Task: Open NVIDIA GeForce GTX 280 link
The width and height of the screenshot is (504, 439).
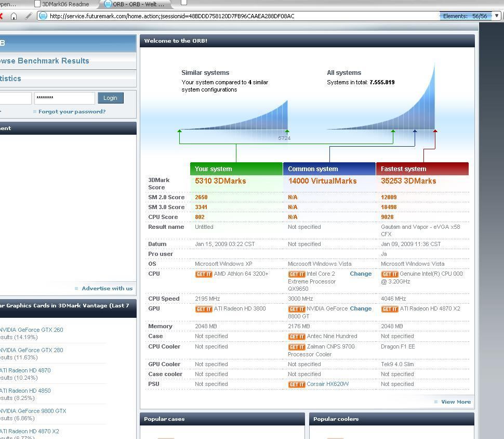Action: point(31,350)
